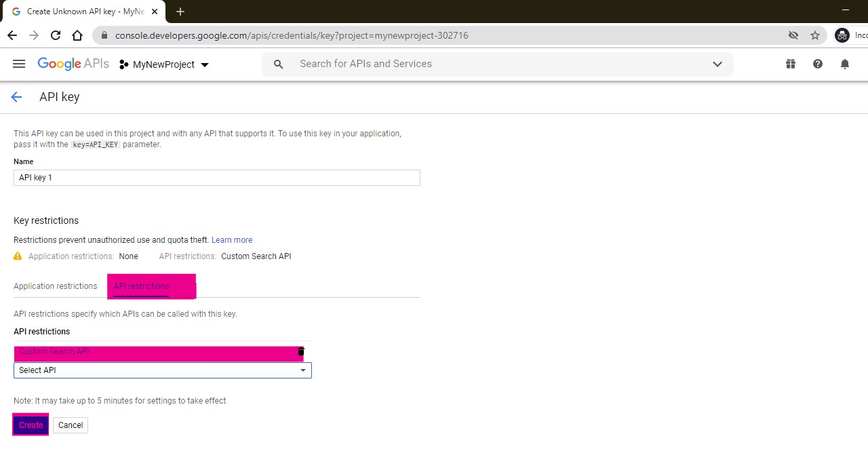Click the browser forward arrow

[34, 35]
